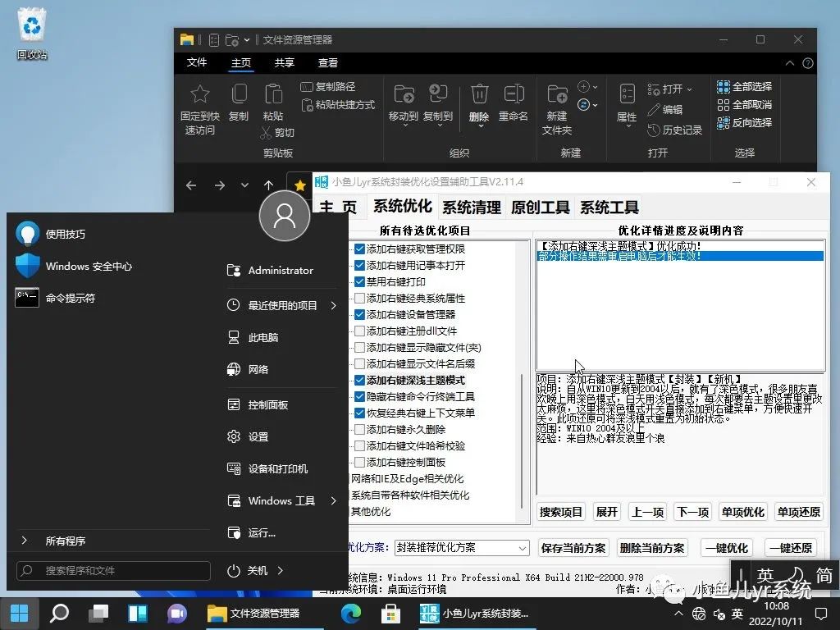Image resolution: width=840 pixels, height=630 pixels.
Task: Collapse the File Explorer ribbon chevron
Action: point(790,62)
